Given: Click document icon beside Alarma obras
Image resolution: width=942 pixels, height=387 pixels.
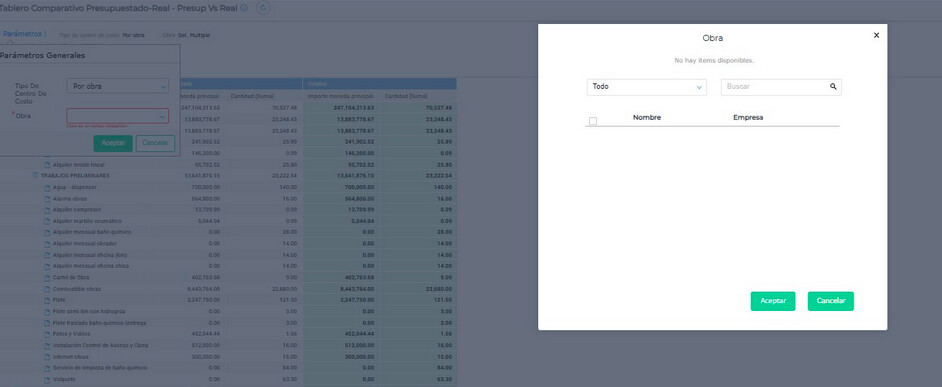Looking at the screenshot, I should [x=47, y=198].
